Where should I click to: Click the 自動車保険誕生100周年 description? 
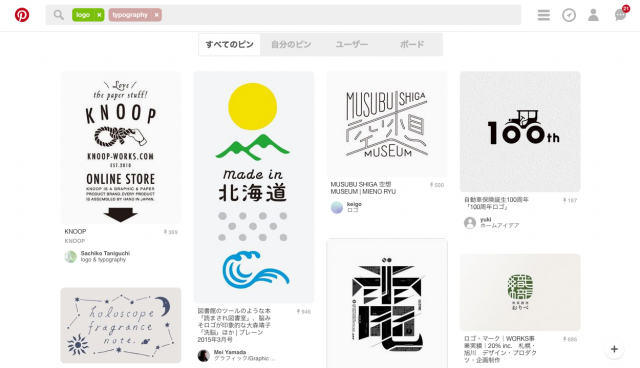click(496, 203)
